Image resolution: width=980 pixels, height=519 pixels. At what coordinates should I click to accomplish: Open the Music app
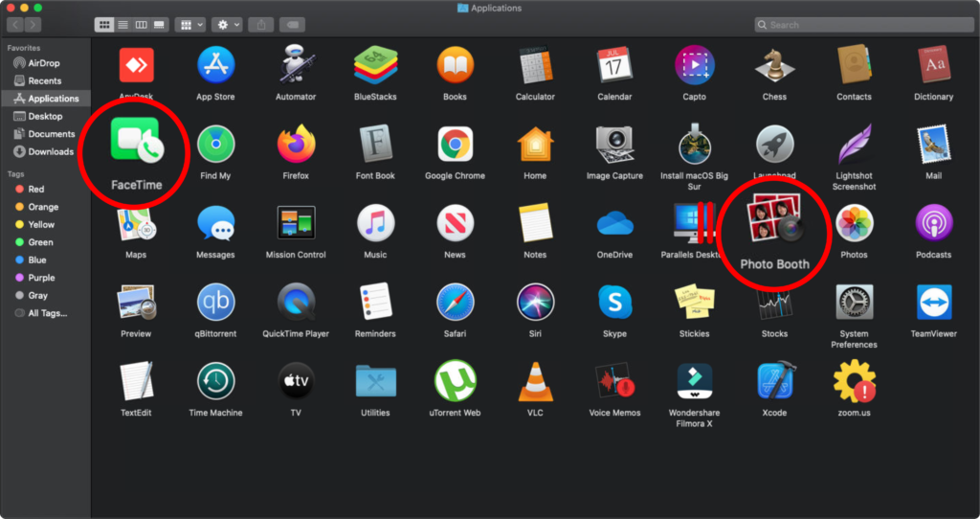click(375, 223)
